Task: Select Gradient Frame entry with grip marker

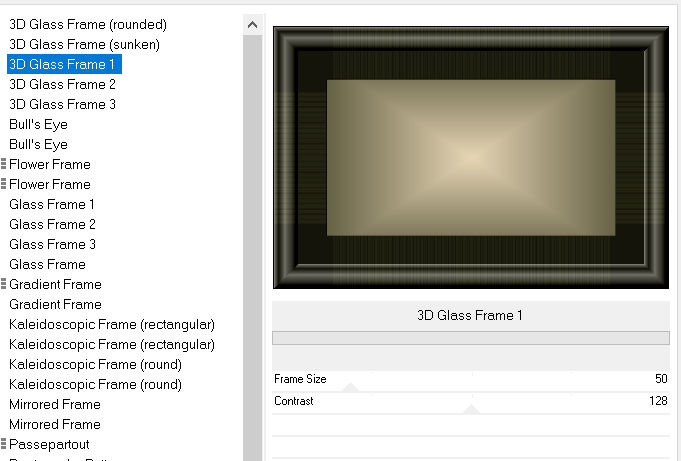Action: (x=55, y=284)
